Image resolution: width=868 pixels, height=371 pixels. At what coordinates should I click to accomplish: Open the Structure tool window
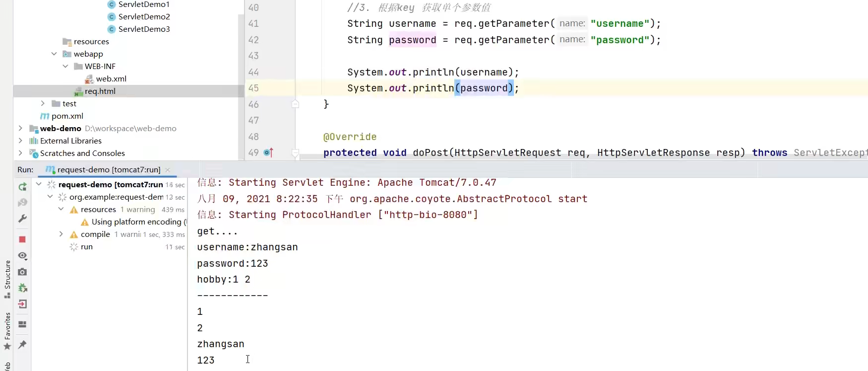click(x=7, y=279)
